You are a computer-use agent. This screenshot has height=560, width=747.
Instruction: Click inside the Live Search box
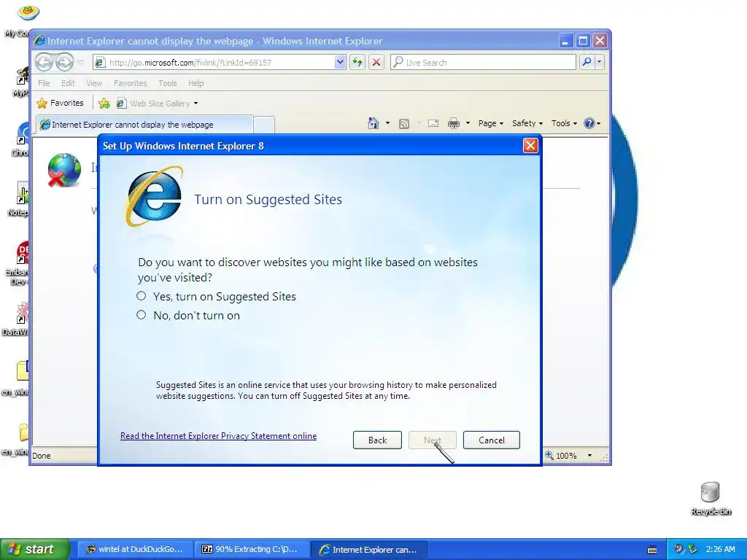(483, 63)
